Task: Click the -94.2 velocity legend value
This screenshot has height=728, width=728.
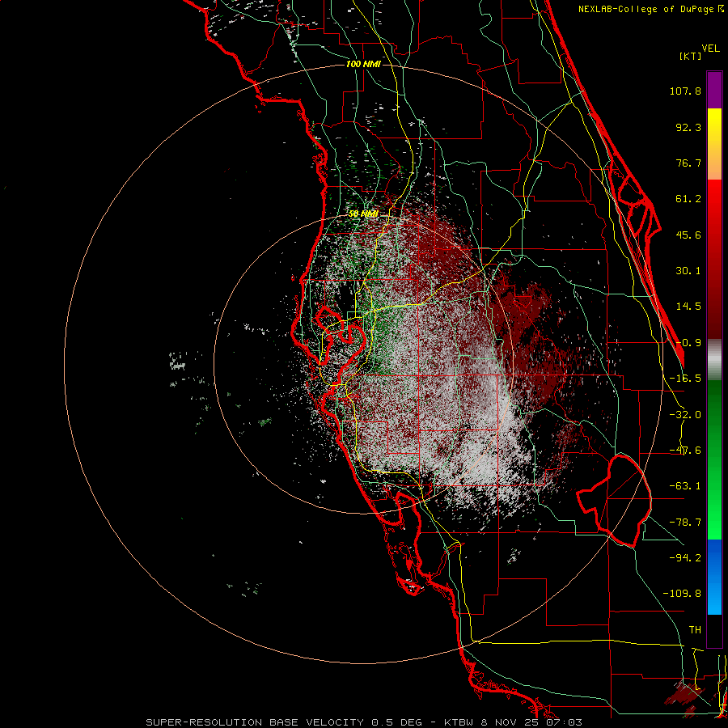Action: click(685, 558)
